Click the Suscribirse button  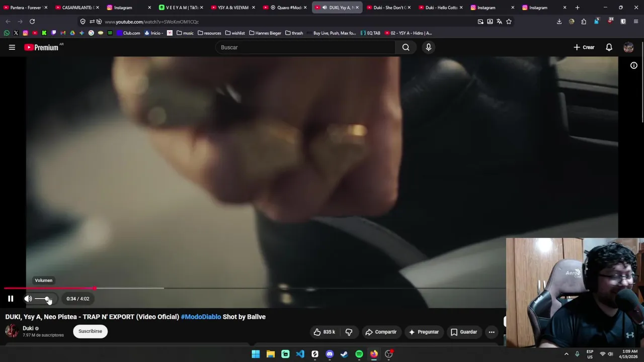(91, 331)
